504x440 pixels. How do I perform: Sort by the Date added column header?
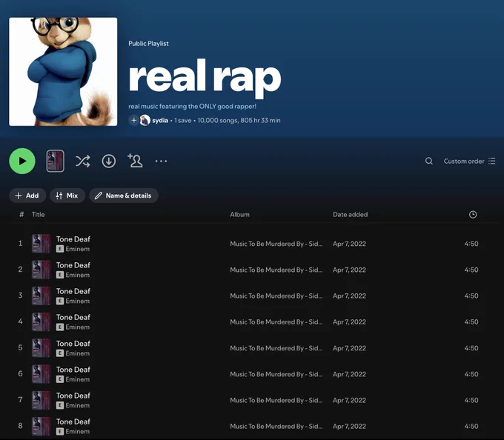pyautogui.click(x=350, y=215)
